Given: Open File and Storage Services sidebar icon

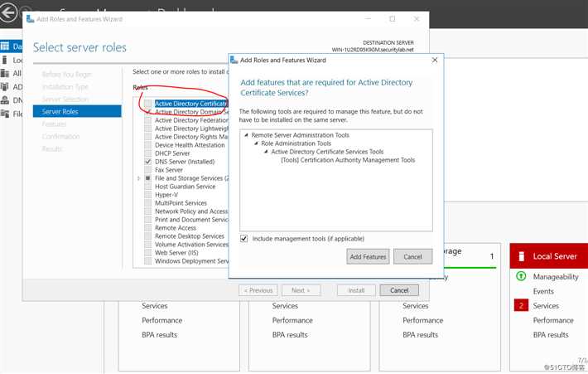Looking at the screenshot, I should pyautogui.click(x=4, y=114).
